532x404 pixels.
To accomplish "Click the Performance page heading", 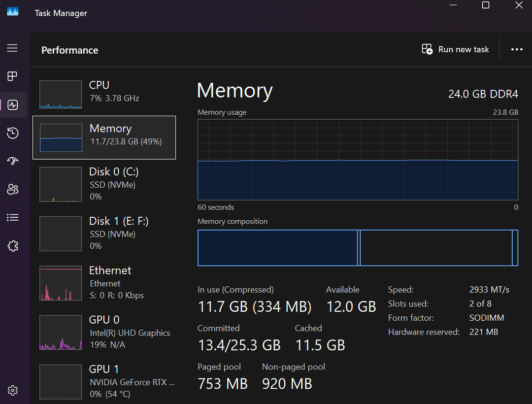I will tap(70, 50).
